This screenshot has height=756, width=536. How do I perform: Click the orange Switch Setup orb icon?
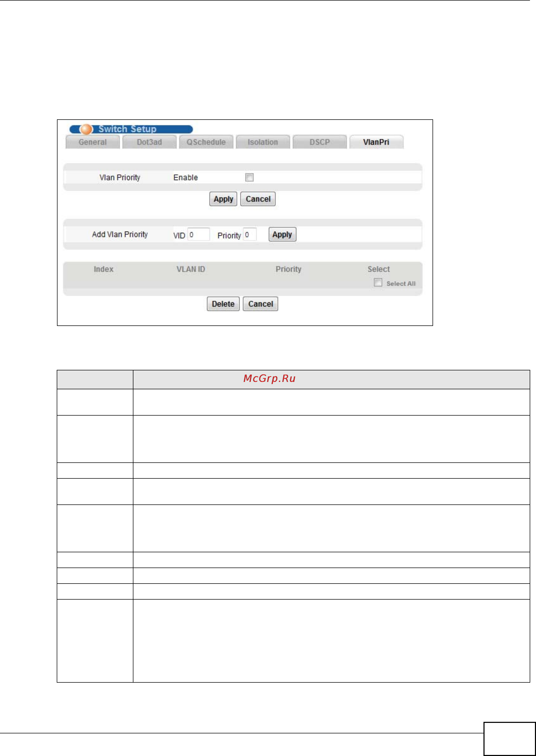click(x=86, y=129)
